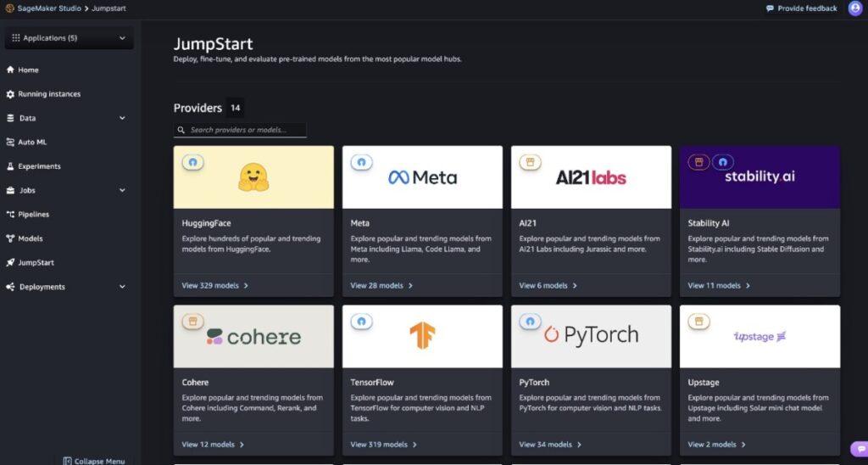This screenshot has width=868, height=465.
Task: Click the marketplace badge on AI21 card
Action: [x=531, y=162]
